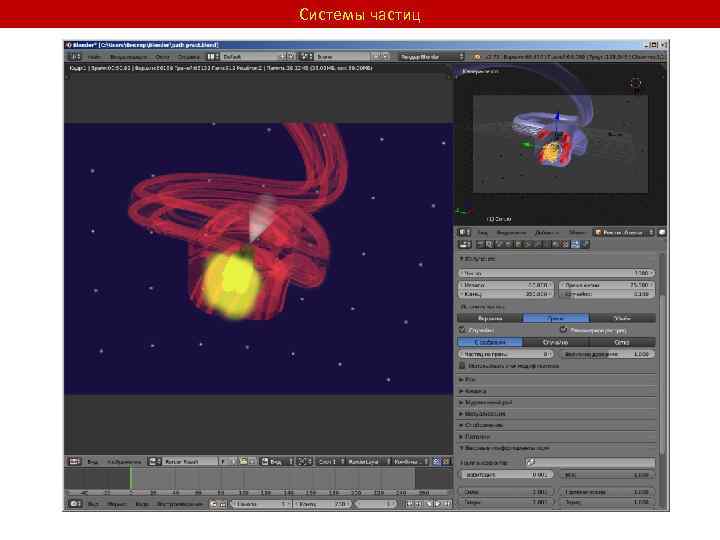720x540 pixels.
Task: Toggle the Random emission checkbox
Action: 462,330
